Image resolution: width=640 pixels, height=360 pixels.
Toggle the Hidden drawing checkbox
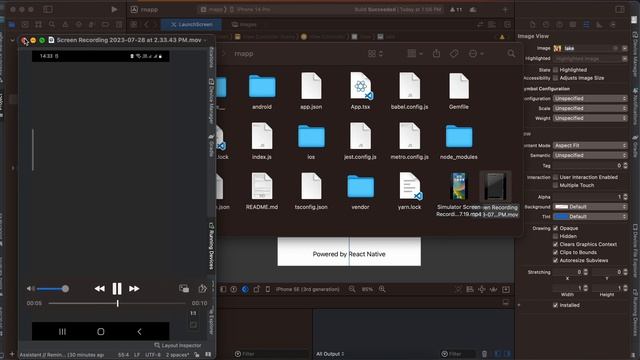click(x=555, y=236)
